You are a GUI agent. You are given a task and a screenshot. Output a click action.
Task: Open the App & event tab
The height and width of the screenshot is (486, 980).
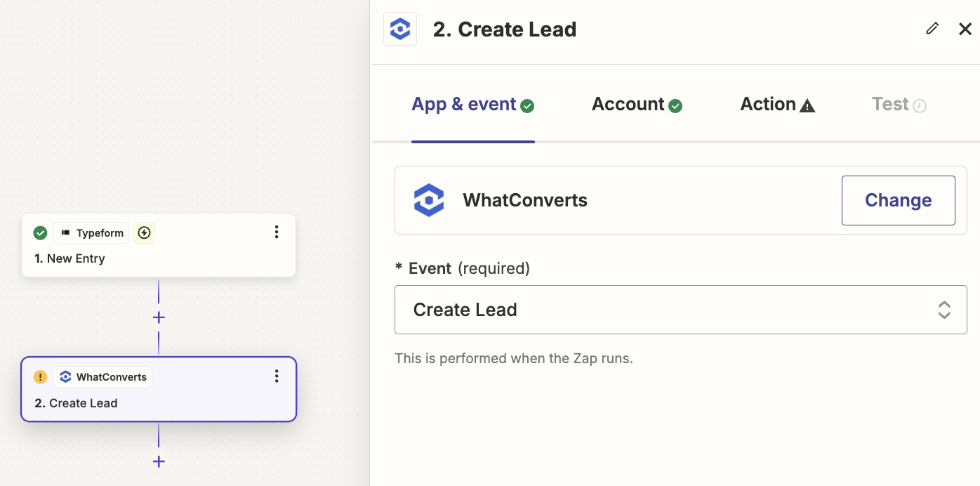(x=473, y=105)
